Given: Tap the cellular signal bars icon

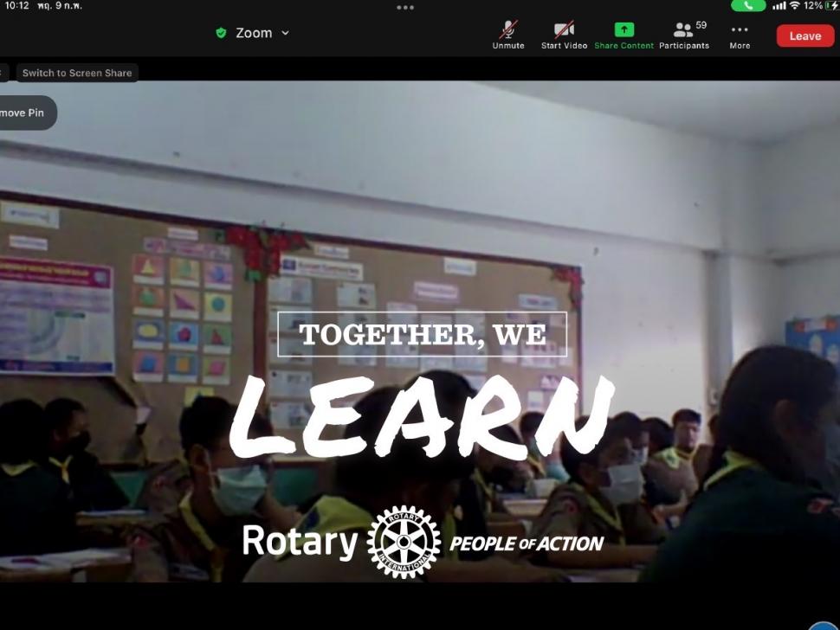Looking at the screenshot, I should (779, 5).
